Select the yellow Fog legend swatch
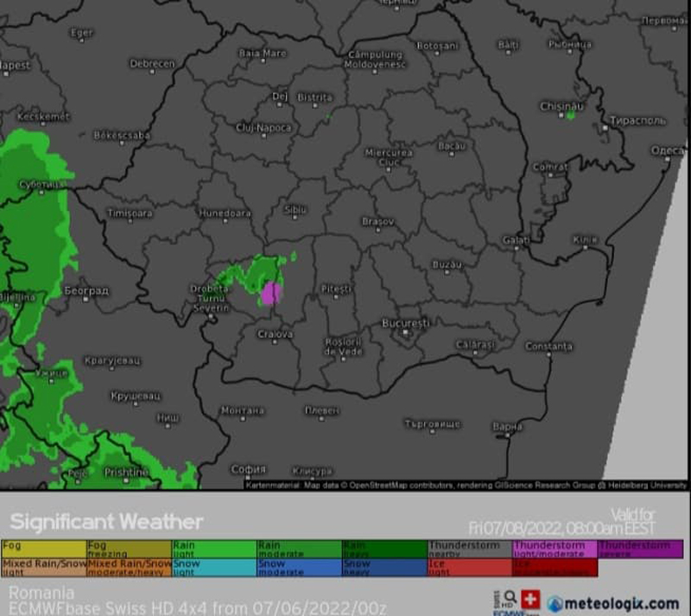 pyautogui.click(x=43, y=549)
